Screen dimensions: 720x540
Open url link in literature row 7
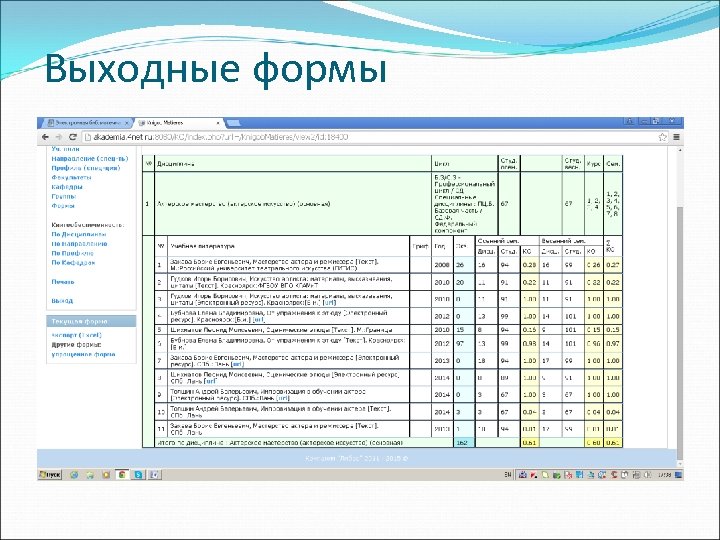click(237, 364)
